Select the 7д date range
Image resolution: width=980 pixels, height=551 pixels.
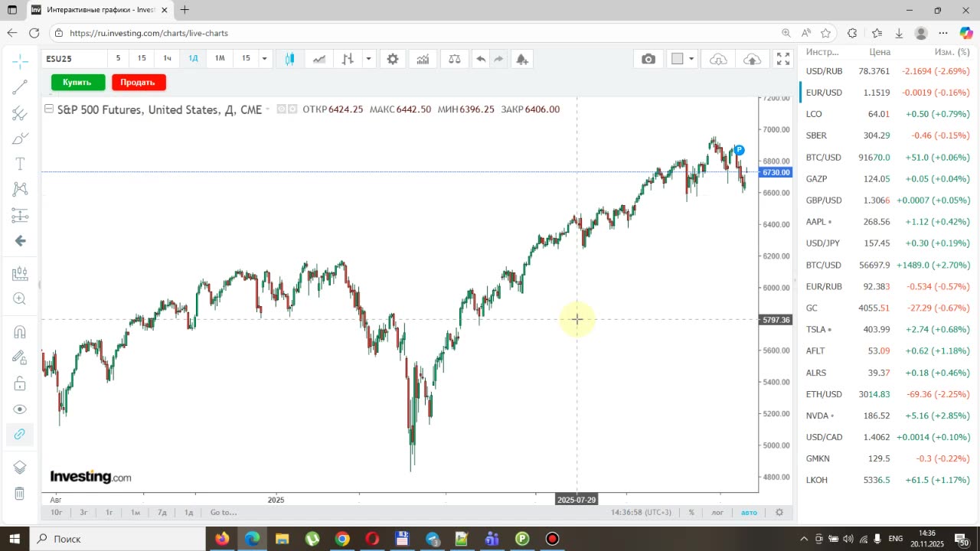(x=162, y=512)
